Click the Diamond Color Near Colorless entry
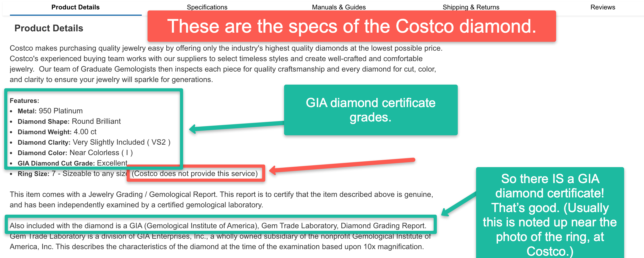 [75, 153]
